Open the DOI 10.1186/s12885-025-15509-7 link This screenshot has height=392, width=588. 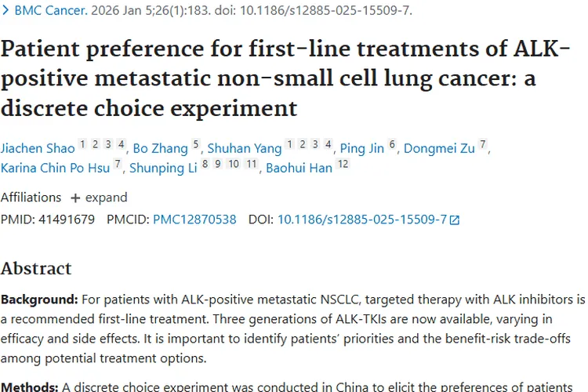pyautogui.click(x=361, y=220)
